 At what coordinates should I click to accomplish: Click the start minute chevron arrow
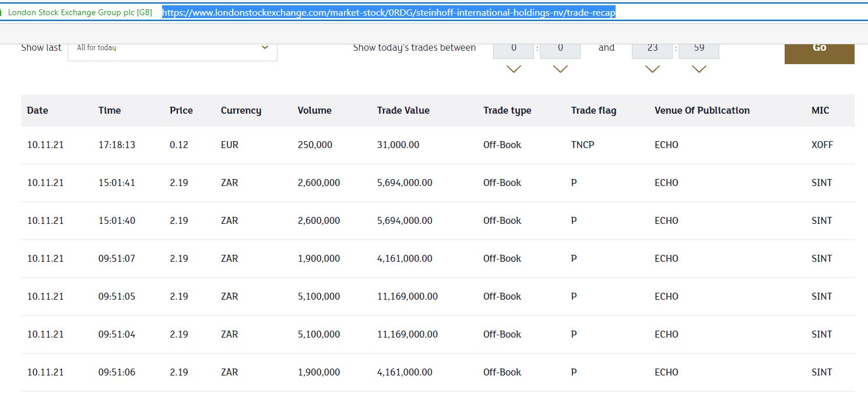coord(560,69)
